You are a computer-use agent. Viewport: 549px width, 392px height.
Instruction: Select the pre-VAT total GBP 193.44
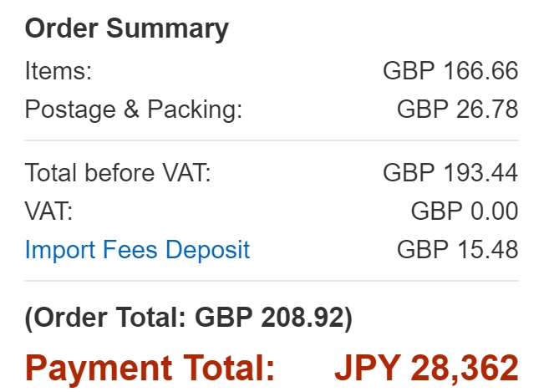450,174
